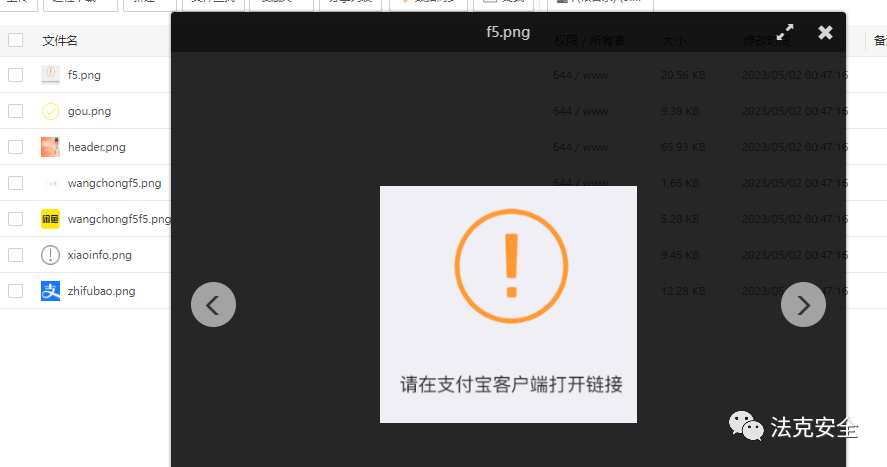This screenshot has height=467, width=887.
Task: Click the f5.png preview title
Action: click(508, 32)
